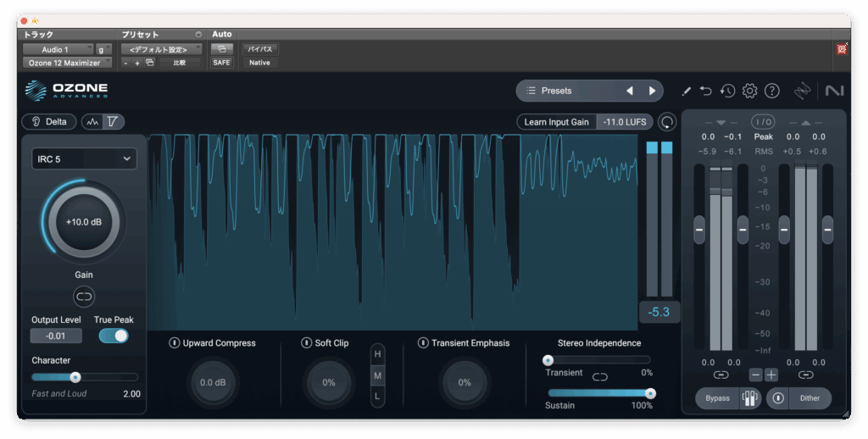Image resolution: width=868 pixels, height=439 pixels.
Task: Toggle the Transient Emphasis power button
Action: 423,343
